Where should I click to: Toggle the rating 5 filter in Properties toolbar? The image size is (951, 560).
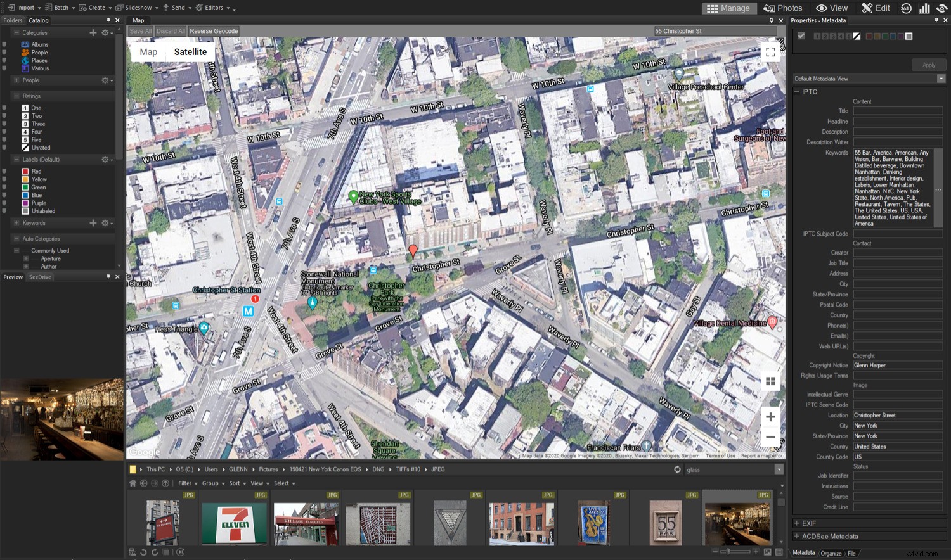click(849, 36)
